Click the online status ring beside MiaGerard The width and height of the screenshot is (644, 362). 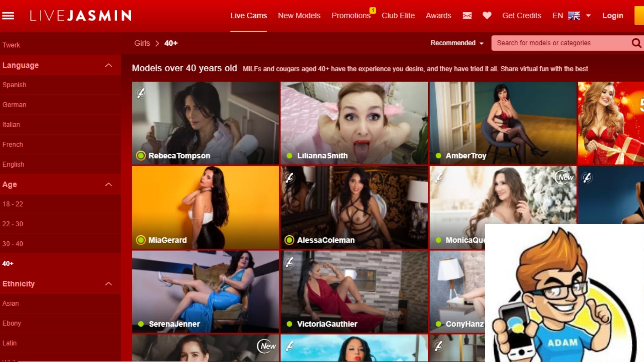[x=141, y=240]
